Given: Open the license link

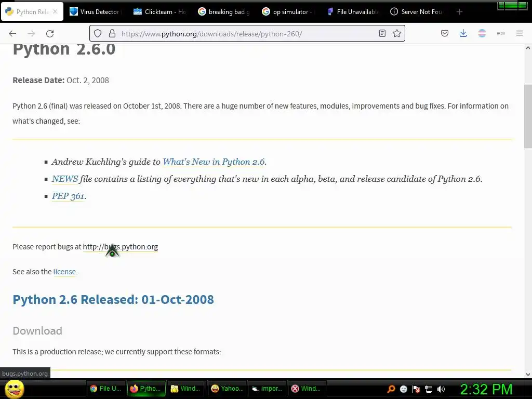Looking at the screenshot, I should click(64, 272).
